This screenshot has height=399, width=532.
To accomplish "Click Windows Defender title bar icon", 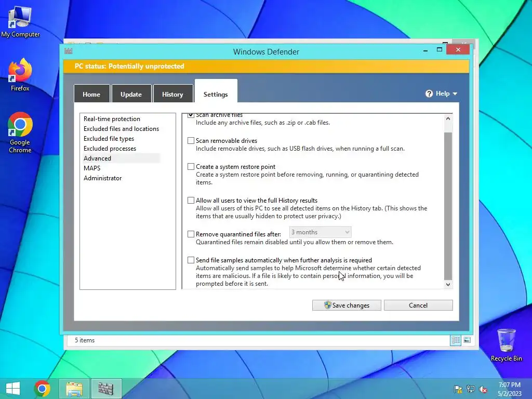I will [69, 51].
